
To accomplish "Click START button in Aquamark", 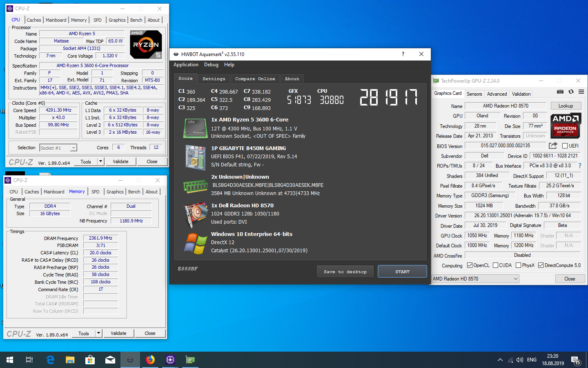I will tap(402, 272).
